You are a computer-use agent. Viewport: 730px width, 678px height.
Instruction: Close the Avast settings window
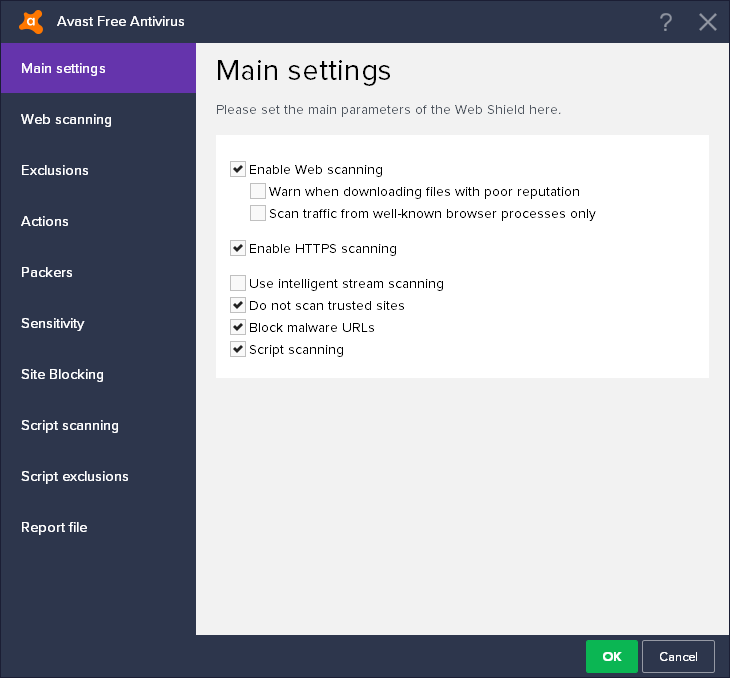(x=708, y=22)
